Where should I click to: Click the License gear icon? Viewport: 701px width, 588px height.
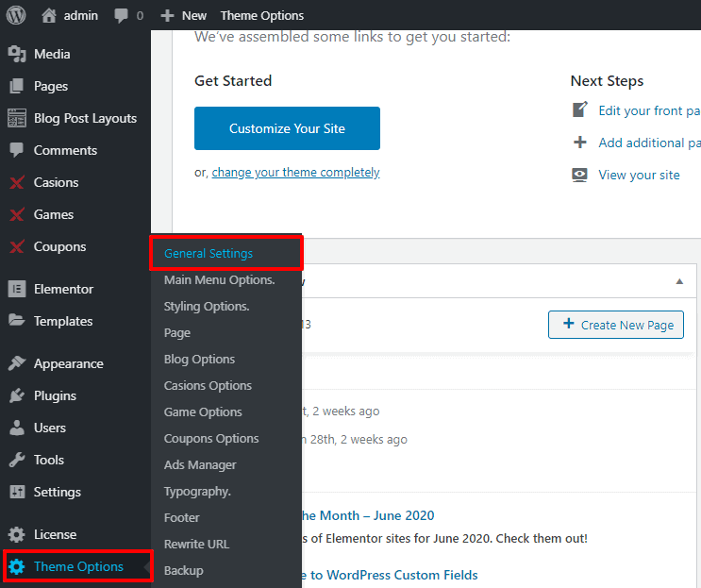click(x=17, y=534)
